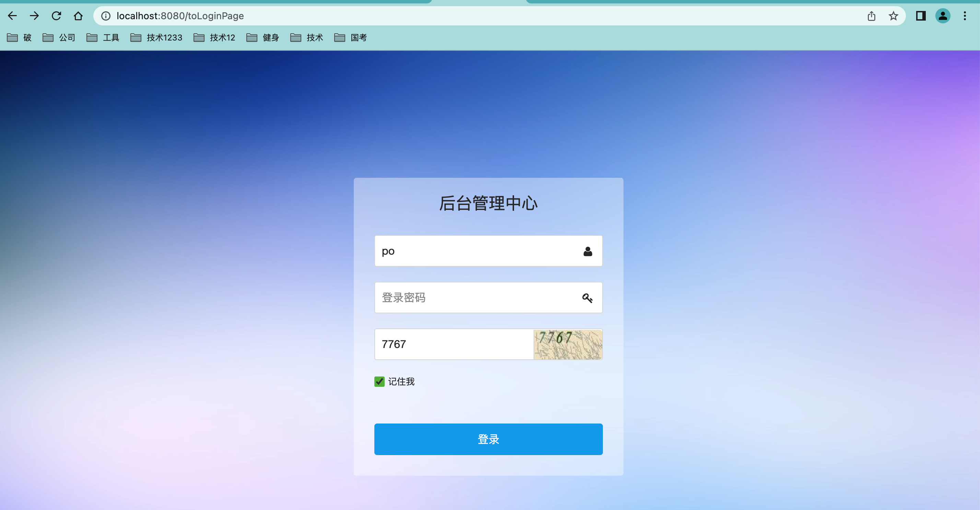Open the three-dot browser menu

tap(965, 15)
